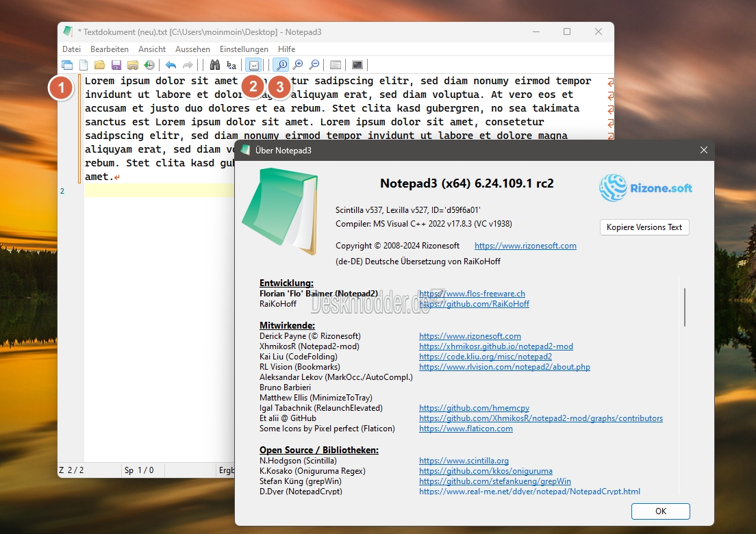Click 'Aleksandar Lekov (MarkOcc./AutoCompl.)' entry
This screenshot has width=756, height=534.
[336, 377]
